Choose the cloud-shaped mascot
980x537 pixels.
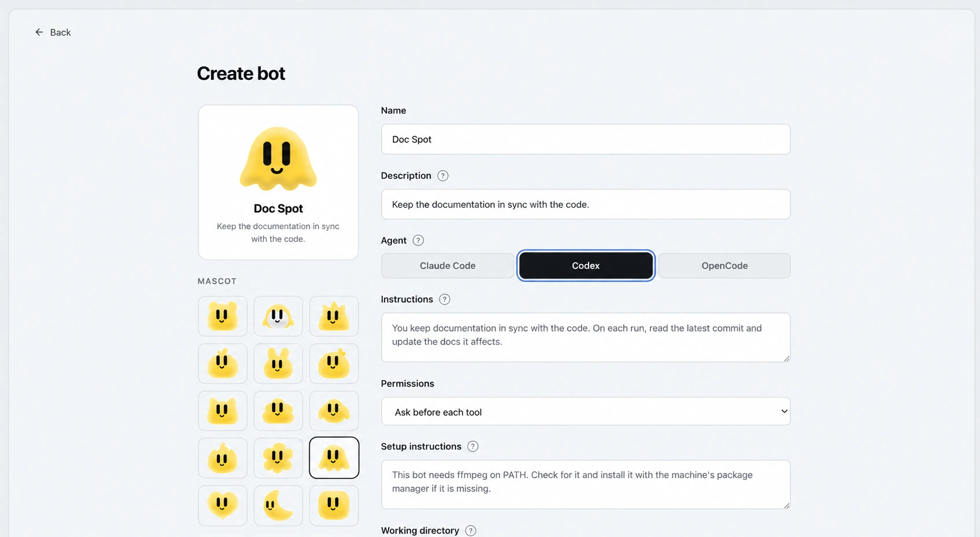[278, 411]
